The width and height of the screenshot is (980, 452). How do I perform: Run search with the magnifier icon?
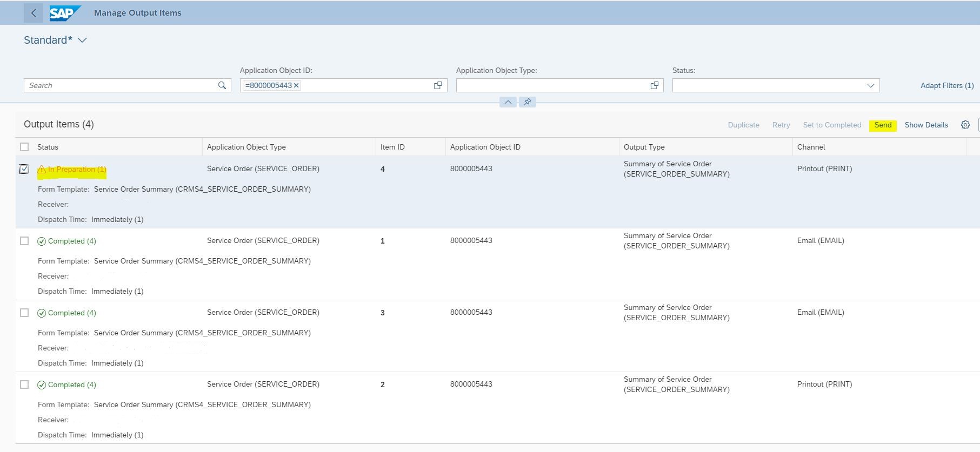(x=222, y=85)
